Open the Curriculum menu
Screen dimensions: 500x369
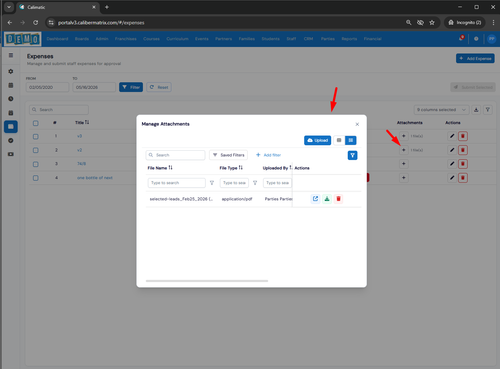[x=177, y=39]
